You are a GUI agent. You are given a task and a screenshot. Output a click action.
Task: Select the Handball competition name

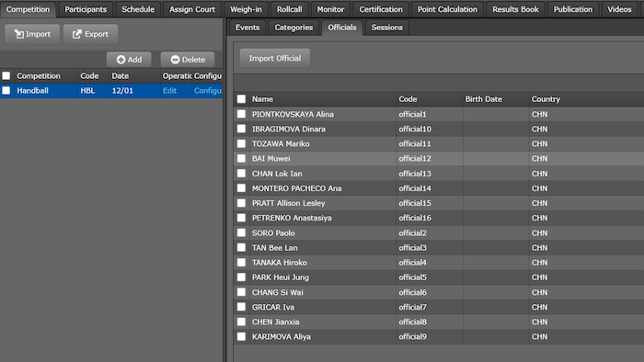click(x=32, y=91)
